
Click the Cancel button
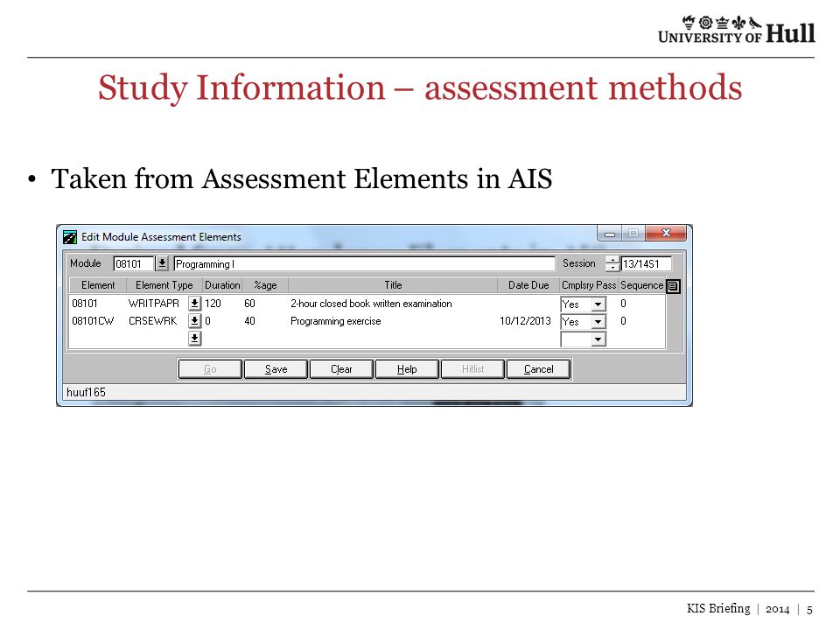click(538, 369)
